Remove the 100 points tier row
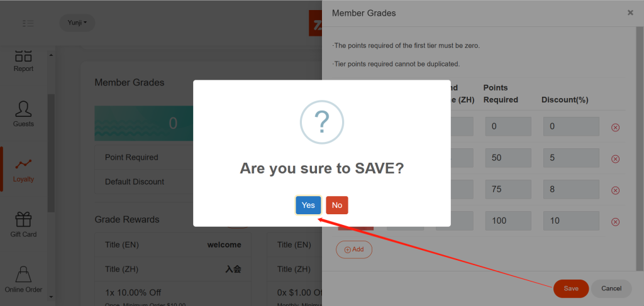The image size is (644, 306). [x=615, y=222]
